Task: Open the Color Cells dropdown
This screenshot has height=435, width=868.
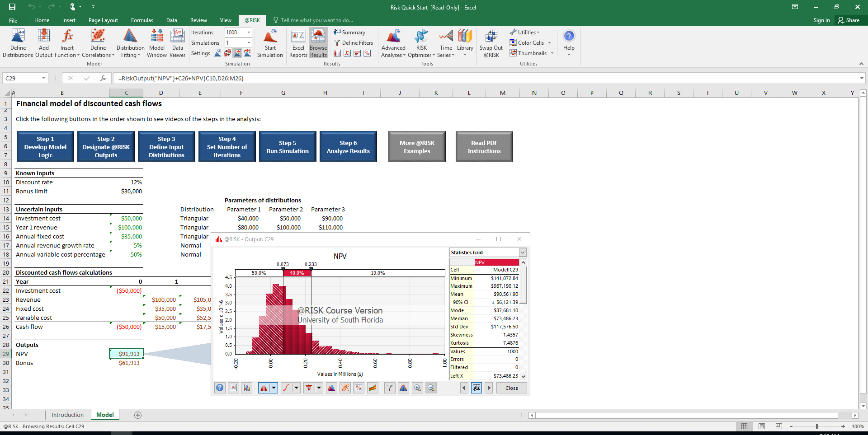Action: coord(530,43)
